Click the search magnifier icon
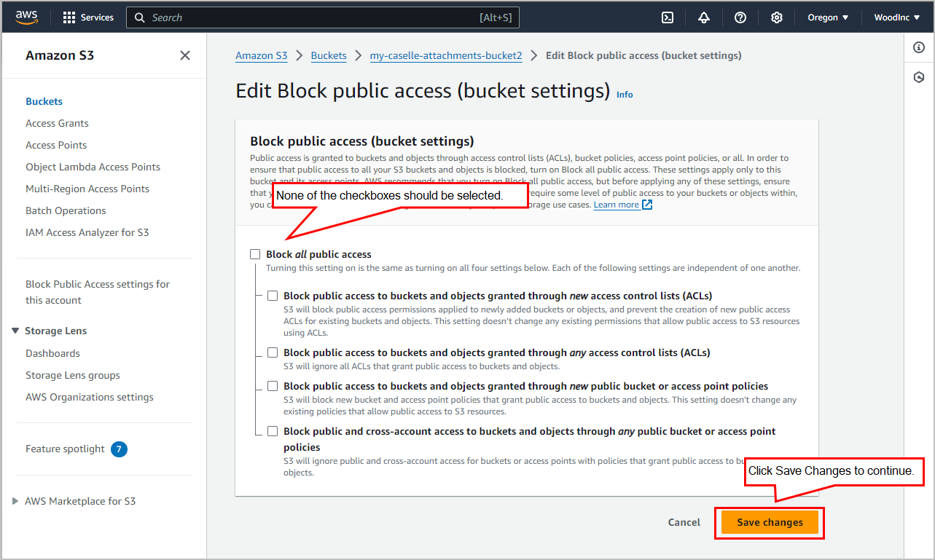The image size is (935, 560). (x=140, y=17)
